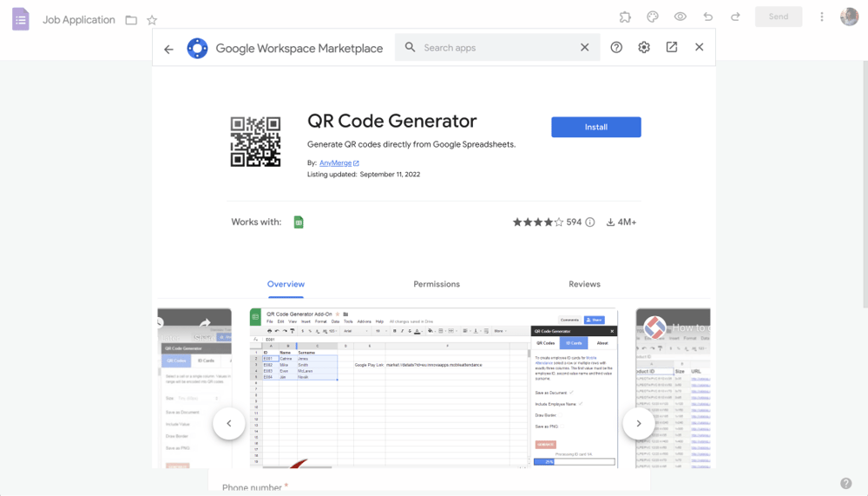
Task: Click the 4M+ downloads icon
Action: click(610, 222)
